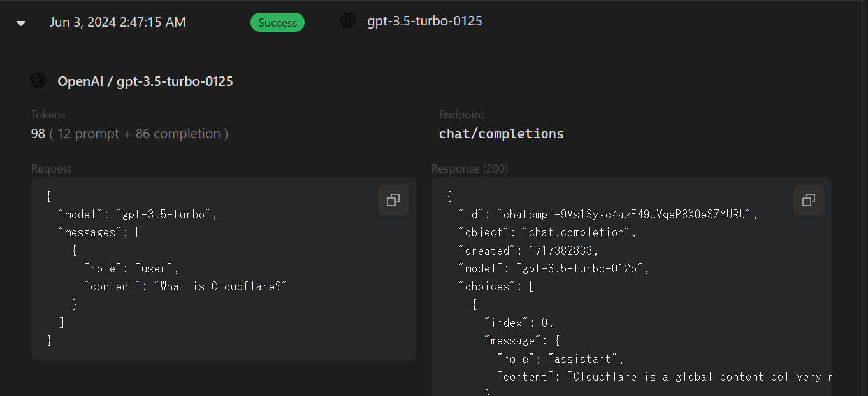Click the Request section label

(51, 169)
